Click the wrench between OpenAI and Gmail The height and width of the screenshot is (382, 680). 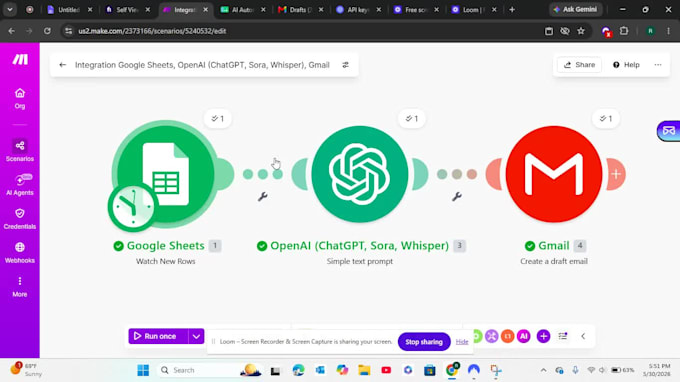457,197
